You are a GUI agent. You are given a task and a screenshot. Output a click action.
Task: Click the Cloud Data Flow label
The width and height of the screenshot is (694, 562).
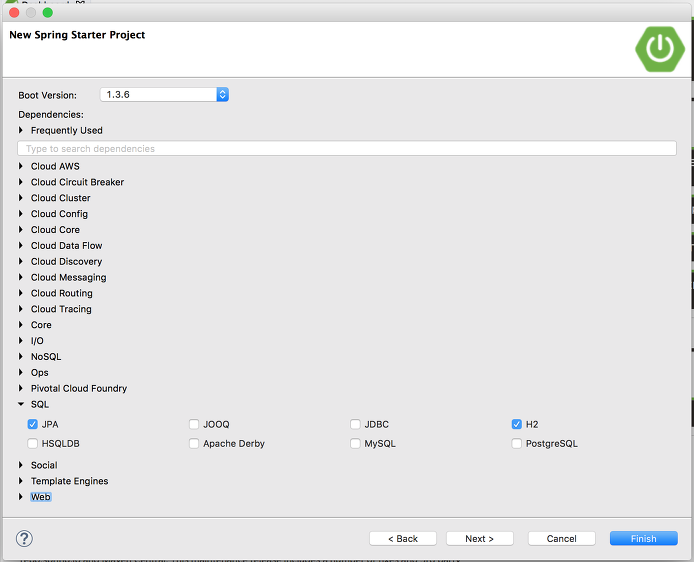tap(66, 246)
